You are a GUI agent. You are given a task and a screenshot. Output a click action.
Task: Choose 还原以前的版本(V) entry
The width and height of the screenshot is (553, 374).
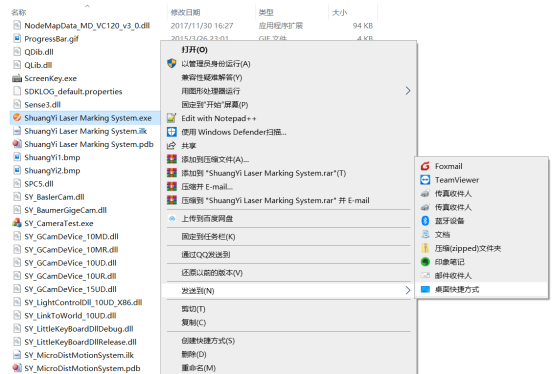288,273
